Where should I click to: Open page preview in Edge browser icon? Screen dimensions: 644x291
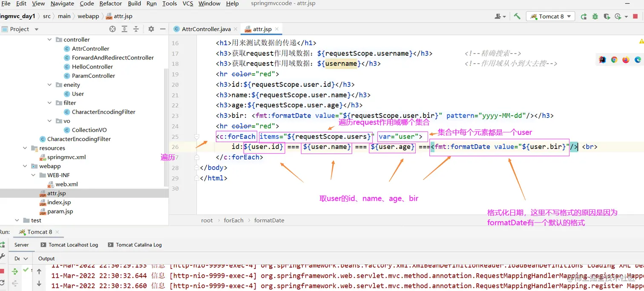pyautogui.click(x=638, y=60)
